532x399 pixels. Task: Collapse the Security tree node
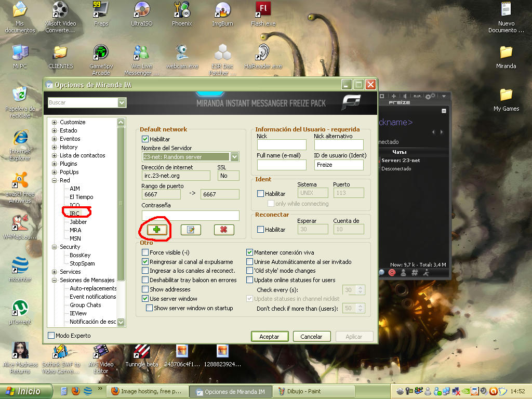tap(54, 247)
